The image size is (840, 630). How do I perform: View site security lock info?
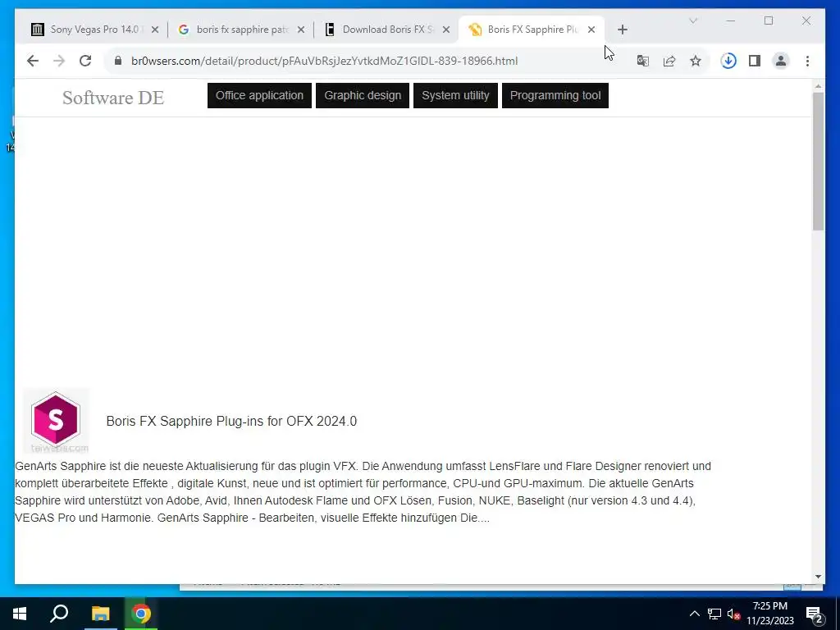(118, 61)
